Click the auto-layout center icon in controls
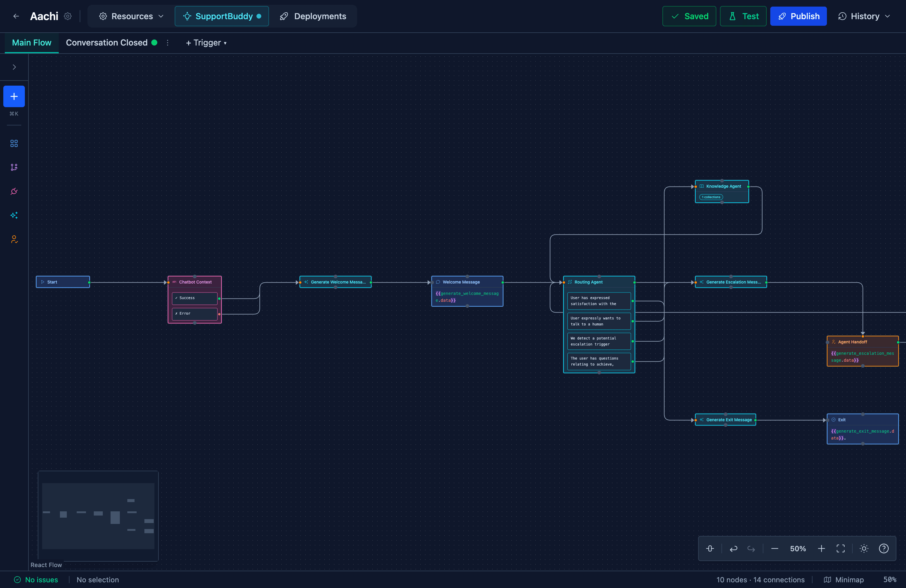 coord(710,548)
